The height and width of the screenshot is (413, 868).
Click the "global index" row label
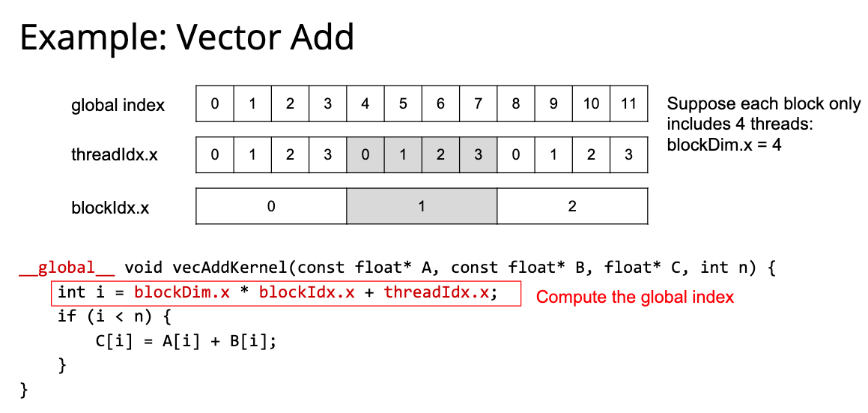pos(118,106)
